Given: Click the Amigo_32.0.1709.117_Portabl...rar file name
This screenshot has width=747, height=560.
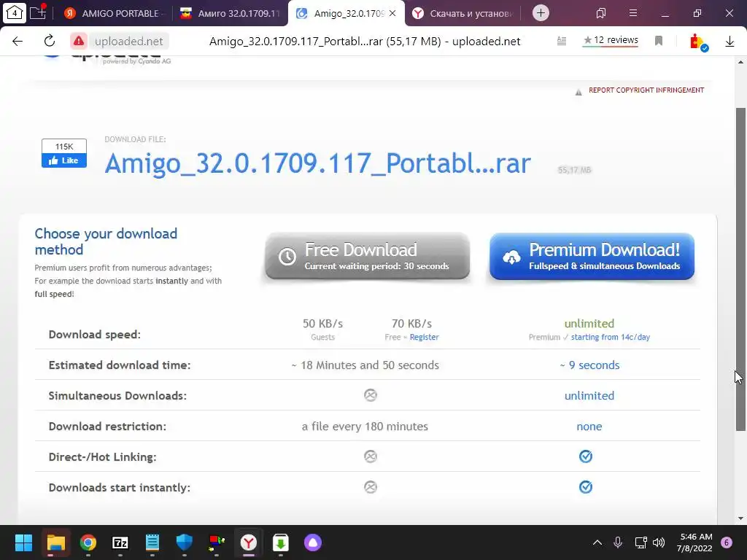Looking at the screenshot, I should 318,163.
